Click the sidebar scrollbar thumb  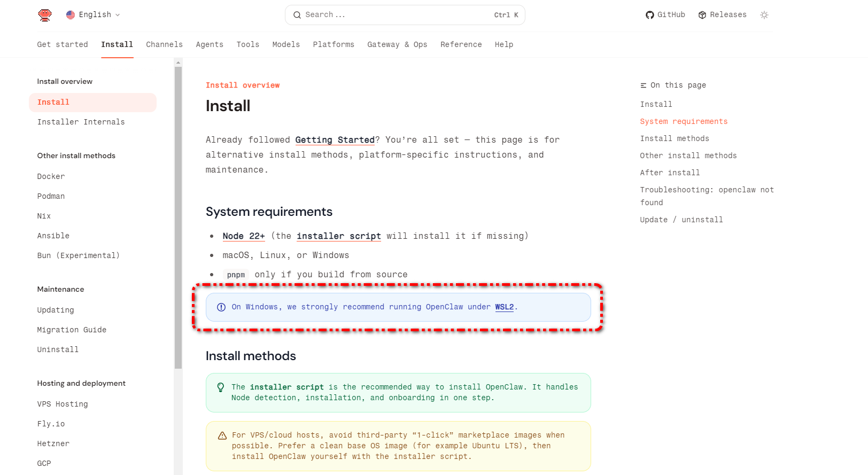coord(178,214)
